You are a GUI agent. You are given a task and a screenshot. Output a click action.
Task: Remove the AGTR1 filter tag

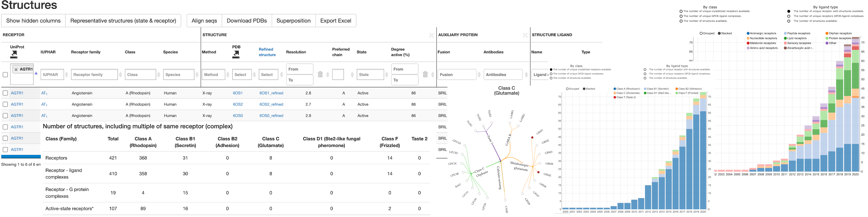point(16,69)
